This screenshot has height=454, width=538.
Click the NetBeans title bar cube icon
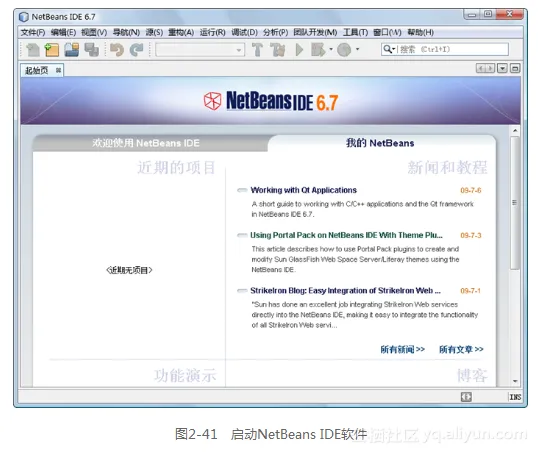pos(24,16)
